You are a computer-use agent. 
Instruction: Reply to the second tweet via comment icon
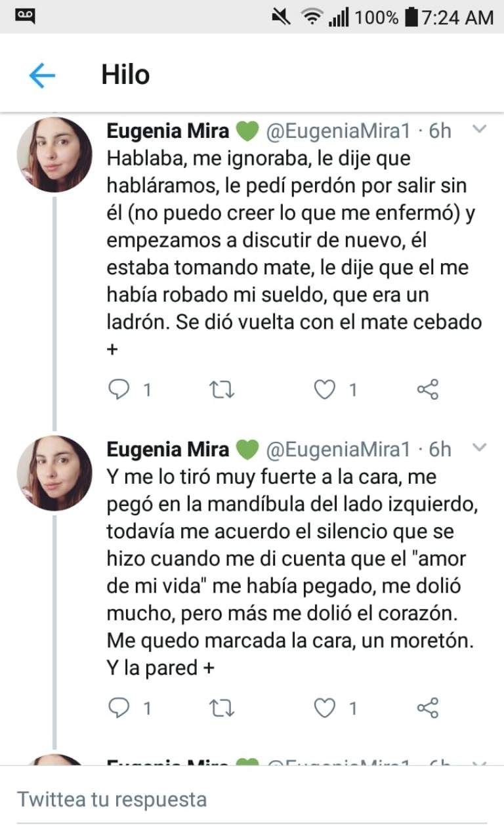(119, 708)
